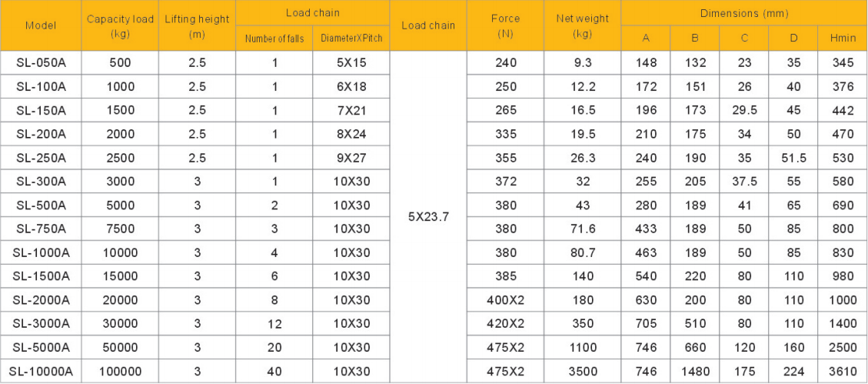Select the 9X27 diameter pitch cell

[x=351, y=158]
